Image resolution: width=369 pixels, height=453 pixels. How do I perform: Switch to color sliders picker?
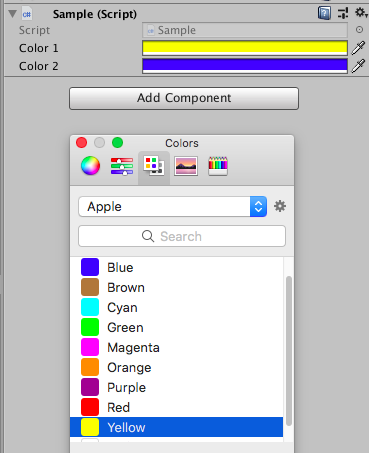[x=122, y=166]
